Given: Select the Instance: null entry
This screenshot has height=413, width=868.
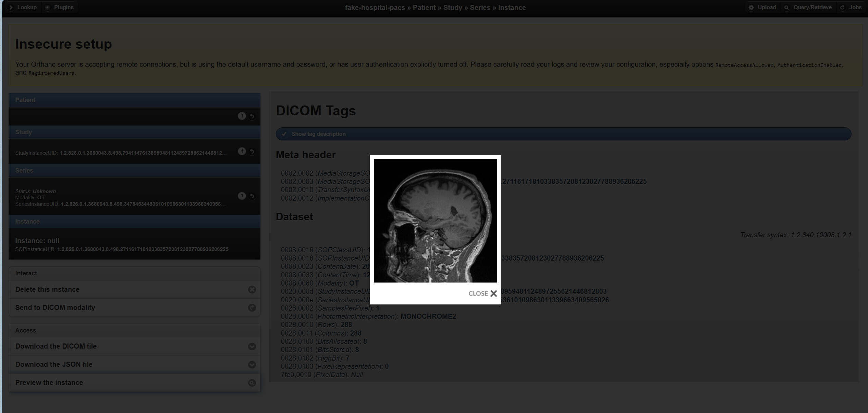Looking at the screenshot, I should point(134,244).
